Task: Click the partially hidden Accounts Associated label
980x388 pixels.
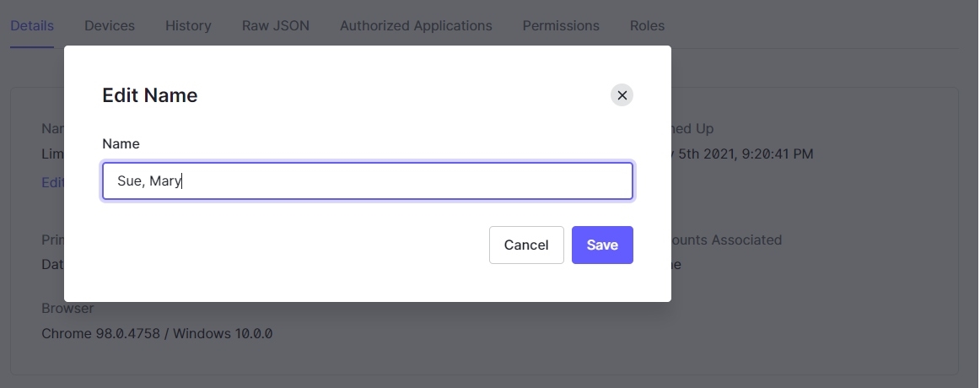Action: coord(727,240)
